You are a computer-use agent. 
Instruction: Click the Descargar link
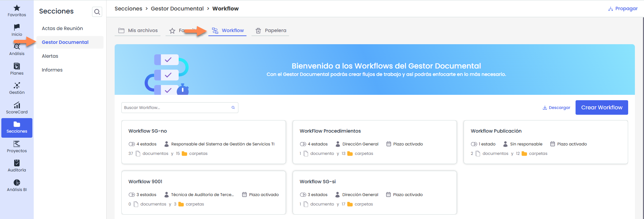(556, 108)
